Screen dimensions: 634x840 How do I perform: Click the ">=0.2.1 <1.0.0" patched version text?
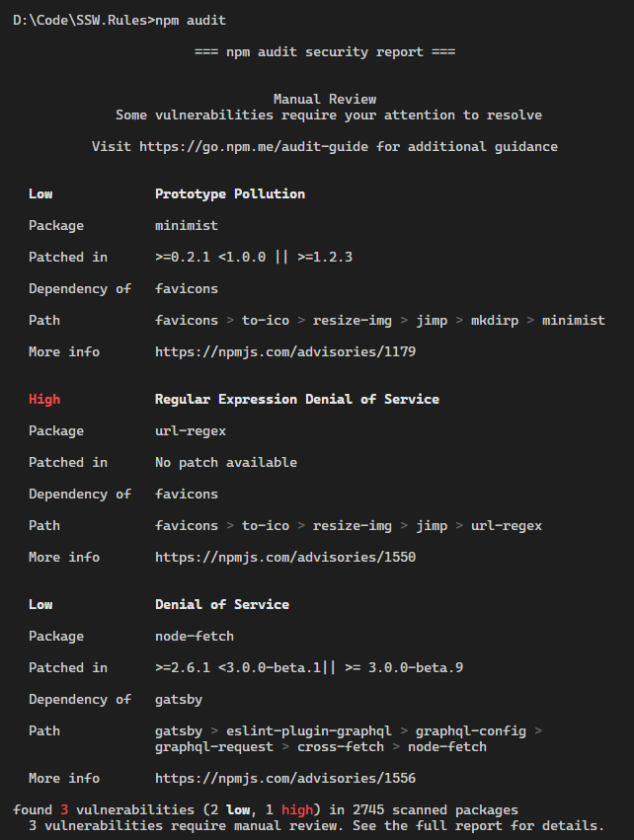coord(210,257)
